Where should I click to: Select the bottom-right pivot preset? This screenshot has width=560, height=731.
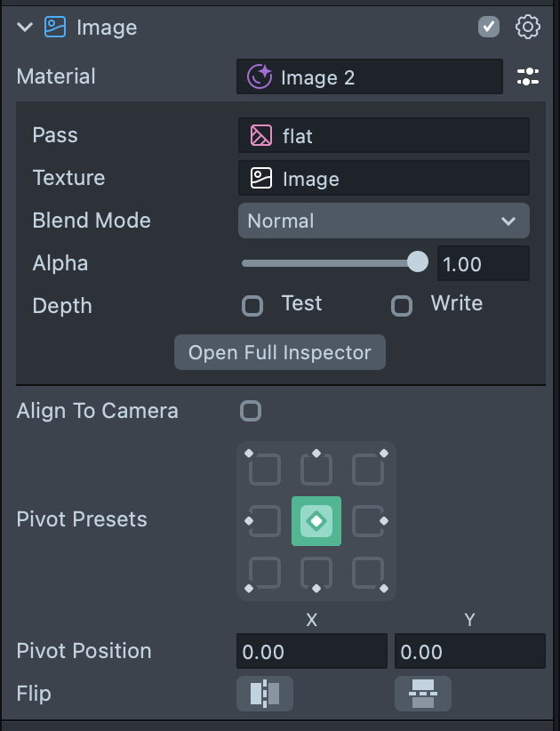coord(368,573)
